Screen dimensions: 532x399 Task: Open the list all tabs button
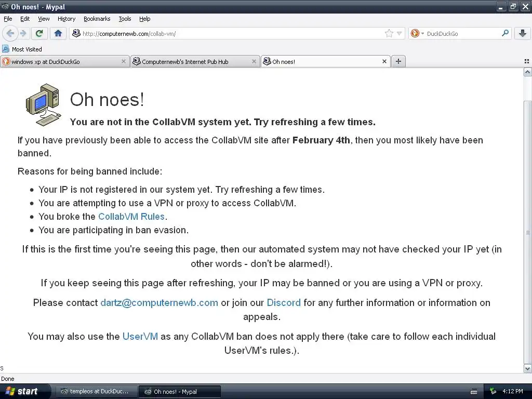(x=527, y=61)
